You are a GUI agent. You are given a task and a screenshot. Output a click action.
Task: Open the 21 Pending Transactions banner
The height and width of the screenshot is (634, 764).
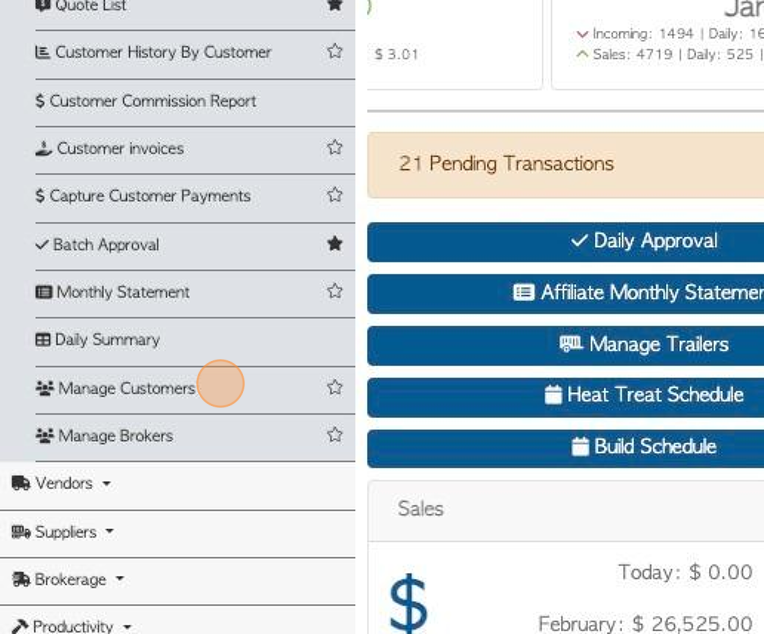[x=566, y=165]
